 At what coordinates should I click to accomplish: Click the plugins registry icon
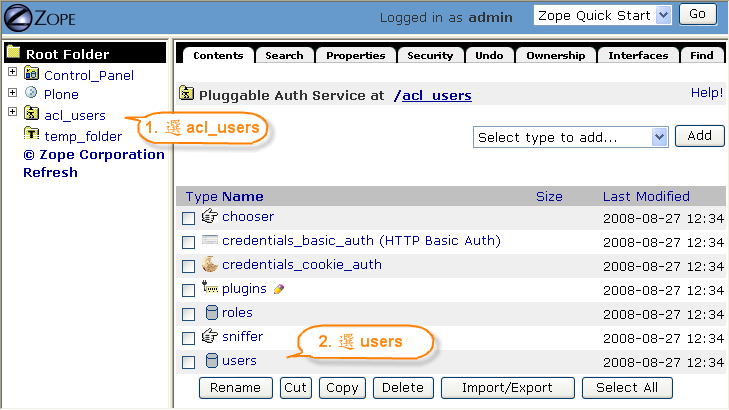click(210, 287)
